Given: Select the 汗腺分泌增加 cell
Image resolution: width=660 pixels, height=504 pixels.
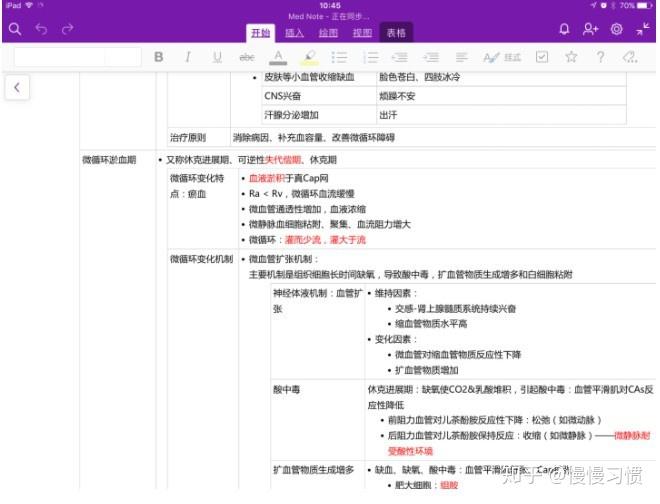Looking at the screenshot, I should pos(319,115).
